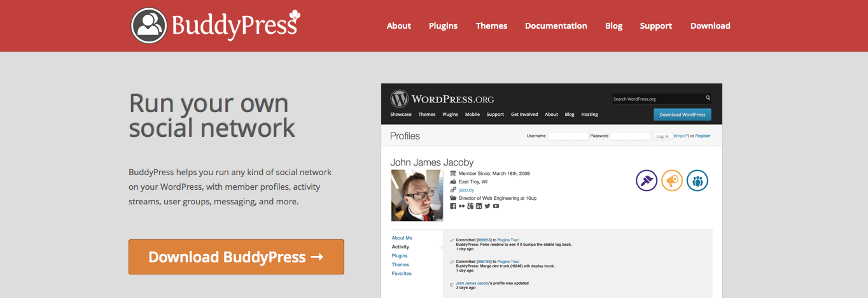Open the 888786 changeset link
868x298 pixels.
[484, 261]
